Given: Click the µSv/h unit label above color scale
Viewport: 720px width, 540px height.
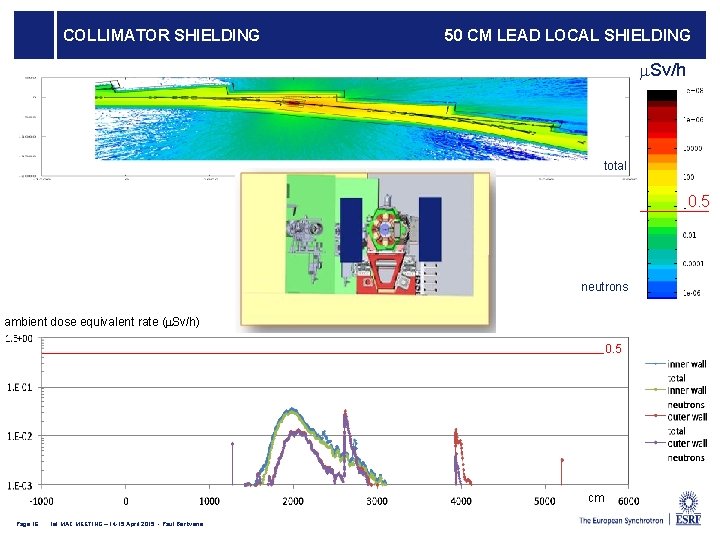Looking at the screenshot, I should [663, 70].
